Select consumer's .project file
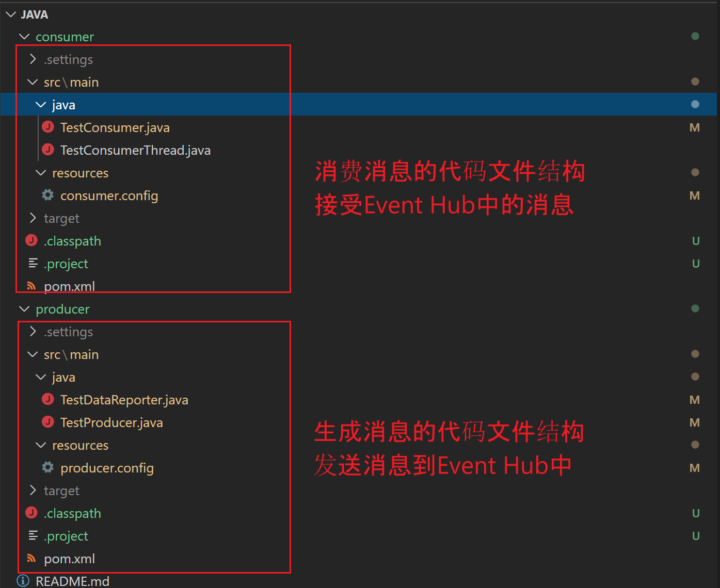The image size is (720, 588). click(66, 264)
